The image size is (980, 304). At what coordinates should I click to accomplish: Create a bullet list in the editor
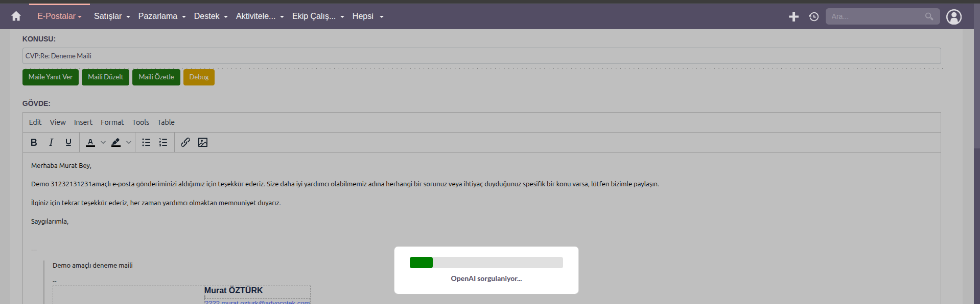146,142
